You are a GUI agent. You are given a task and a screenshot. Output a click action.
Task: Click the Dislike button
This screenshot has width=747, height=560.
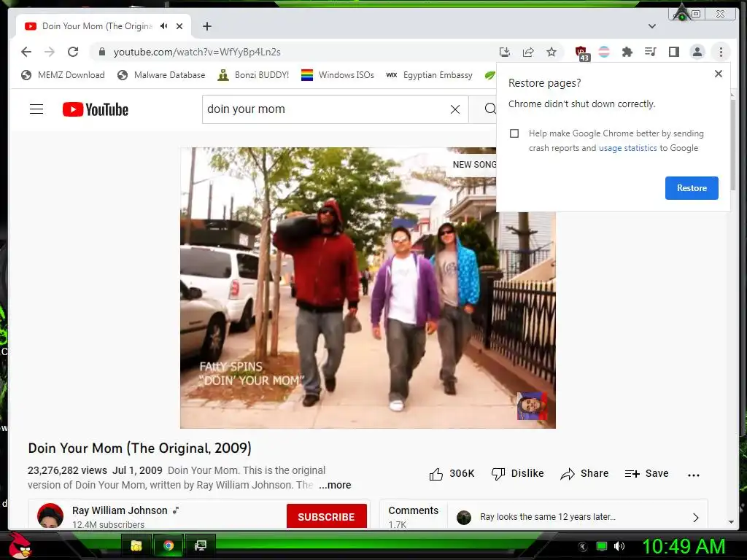point(518,474)
